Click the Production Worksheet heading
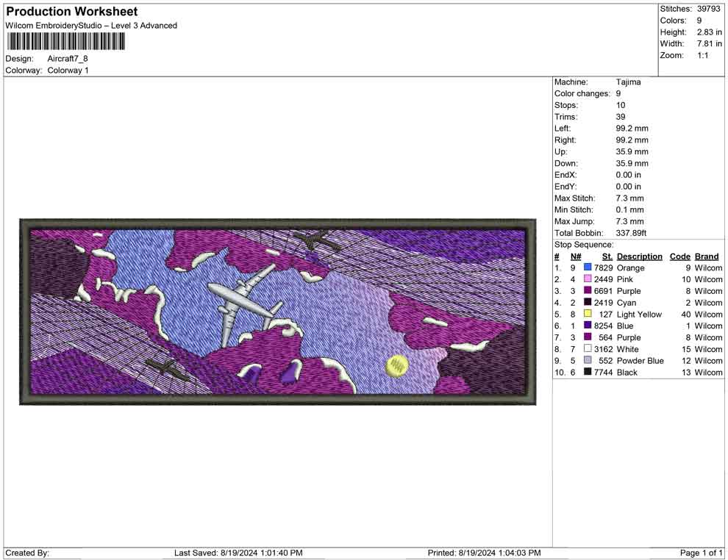 (x=72, y=12)
